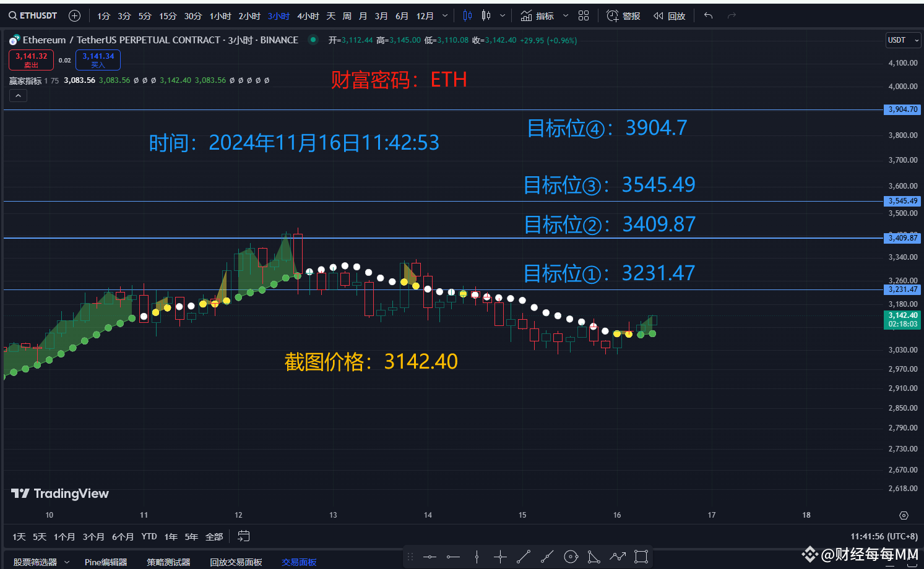Click the TradingView logo link

[x=60, y=494]
